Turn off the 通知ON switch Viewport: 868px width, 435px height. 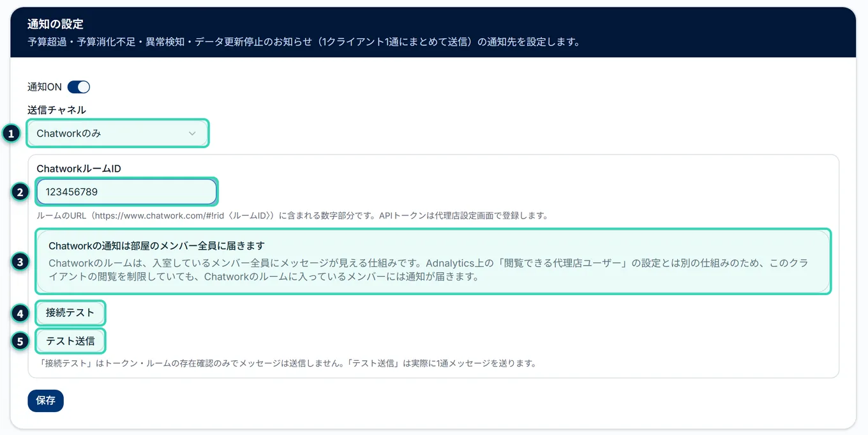click(79, 87)
